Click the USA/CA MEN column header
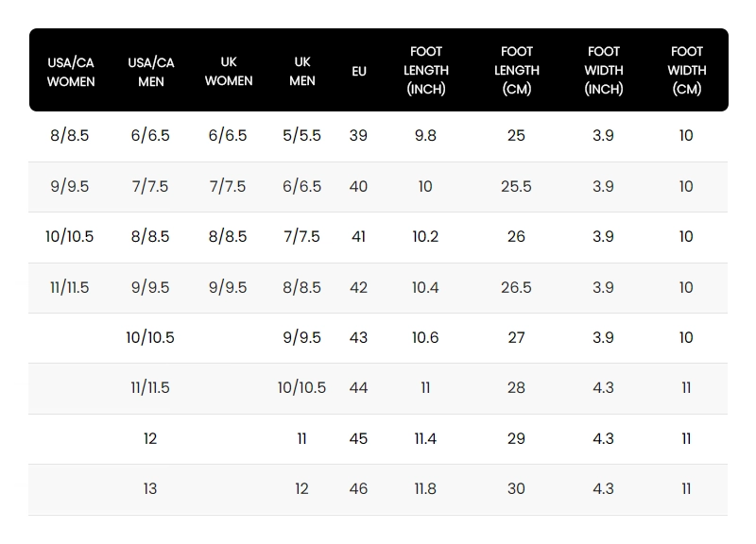The width and height of the screenshot is (756, 544). click(151, 72)
